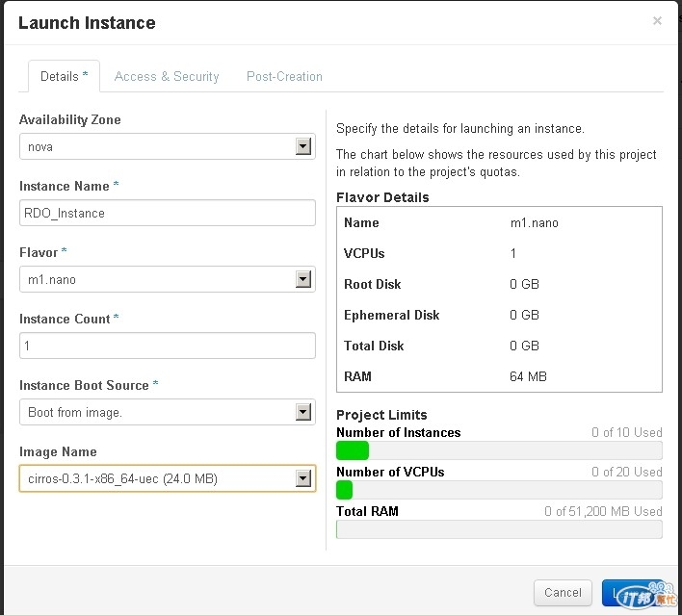Click the Flavor Details table
The height and width of the screenshot is (616, 682).
(x=499, y=299)
